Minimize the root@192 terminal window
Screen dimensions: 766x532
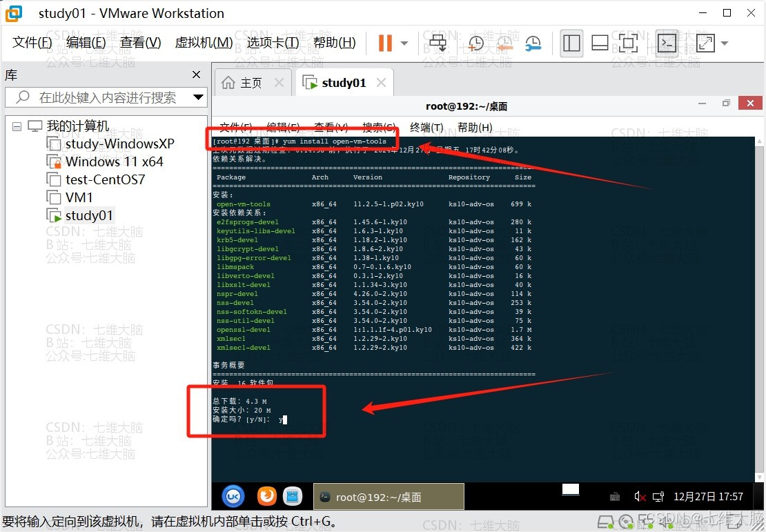click(x=703, y=103)
